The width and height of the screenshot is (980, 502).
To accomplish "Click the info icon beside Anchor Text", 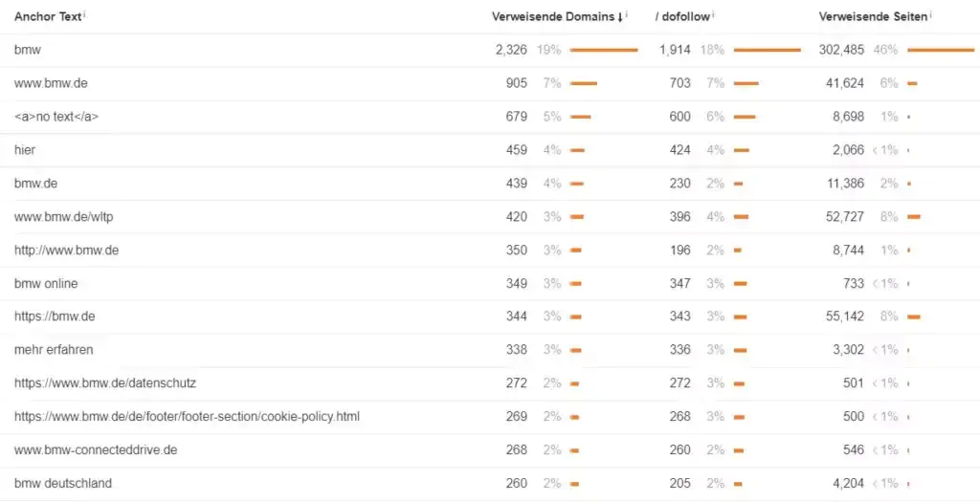I will [x=85, y=13].
